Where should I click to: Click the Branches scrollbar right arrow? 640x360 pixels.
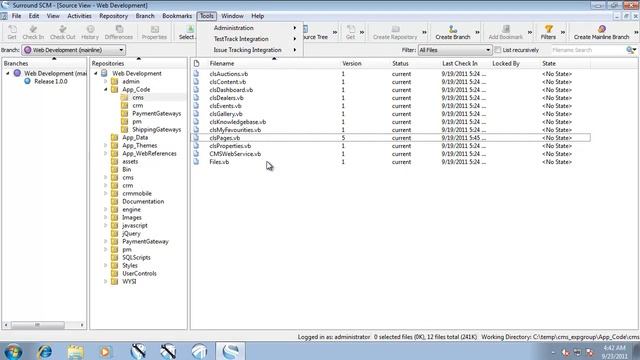82,325
